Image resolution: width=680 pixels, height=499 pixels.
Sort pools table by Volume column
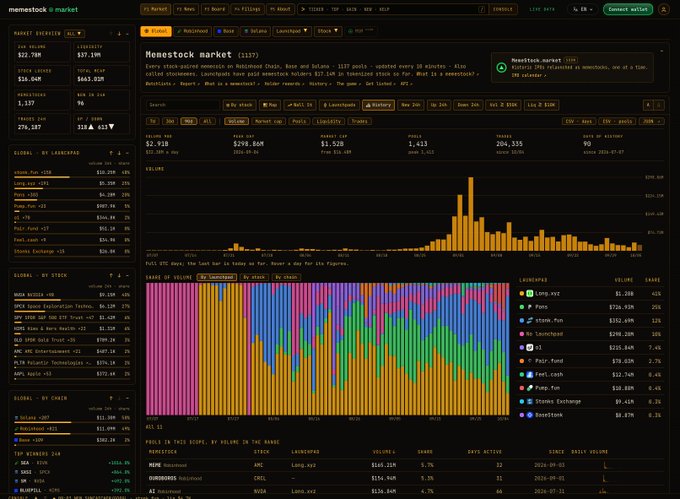click(x=383, y=452)
